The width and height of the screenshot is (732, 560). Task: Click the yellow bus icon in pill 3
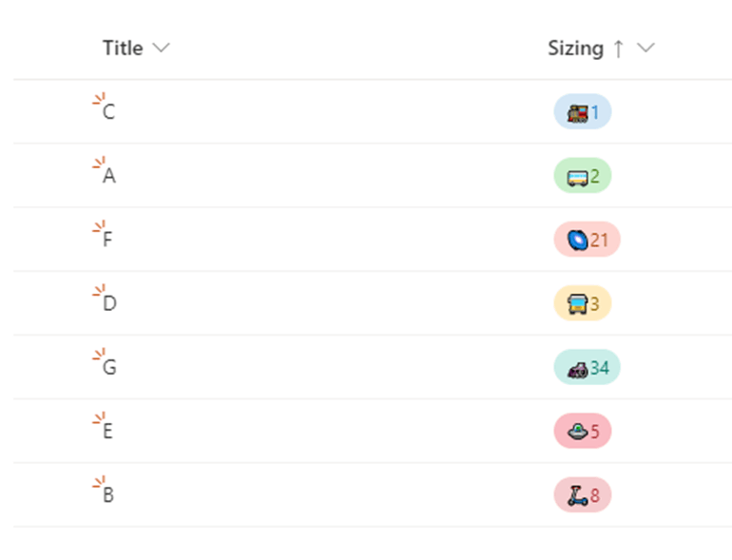point(577,304)
